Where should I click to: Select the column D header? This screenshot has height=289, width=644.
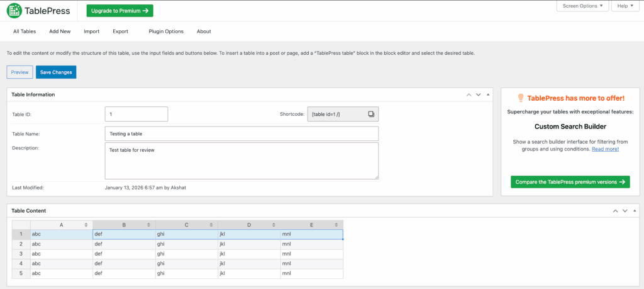pos(249,225)
